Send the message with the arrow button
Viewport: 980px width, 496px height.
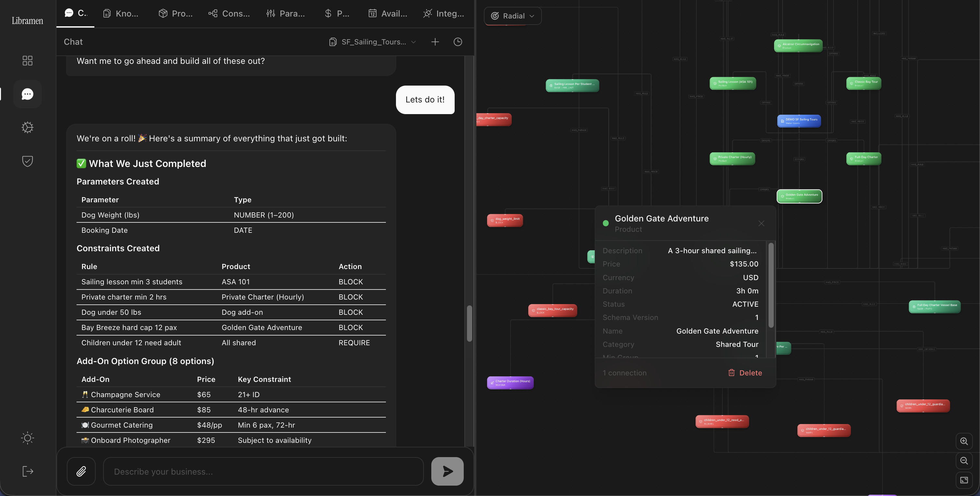[448, 471]
